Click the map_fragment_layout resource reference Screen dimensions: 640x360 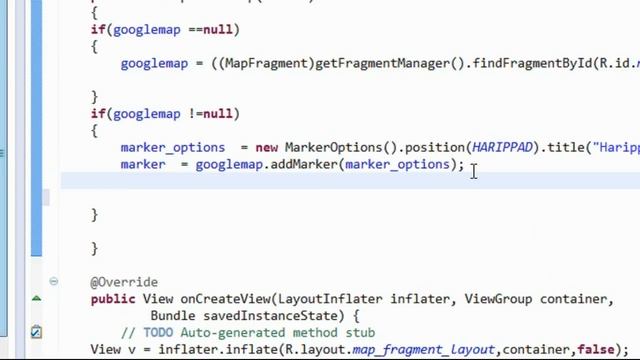[423, 350]
